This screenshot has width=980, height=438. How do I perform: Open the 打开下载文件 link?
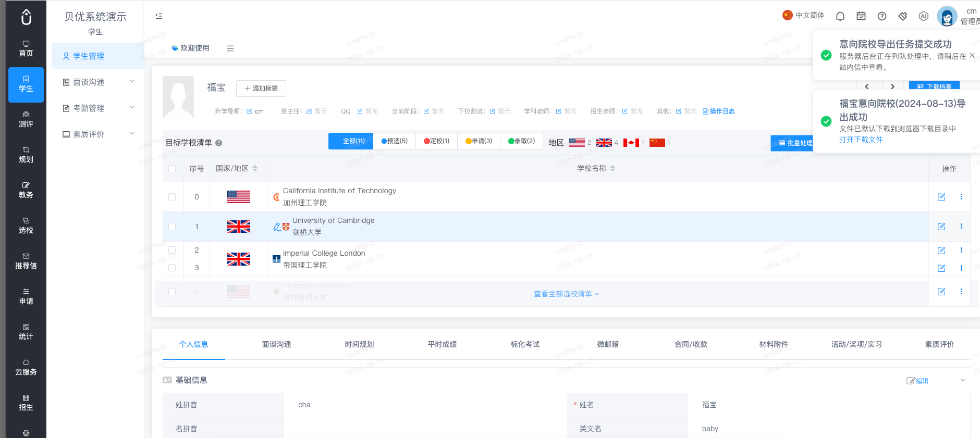point(861,140)
